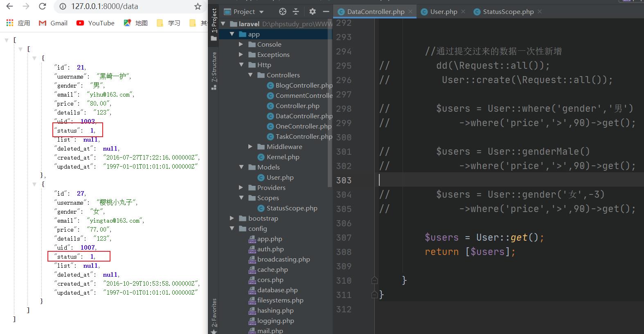Bookmark page with star icon
This screenshot has height=334, width=644.
pos(198,7)
